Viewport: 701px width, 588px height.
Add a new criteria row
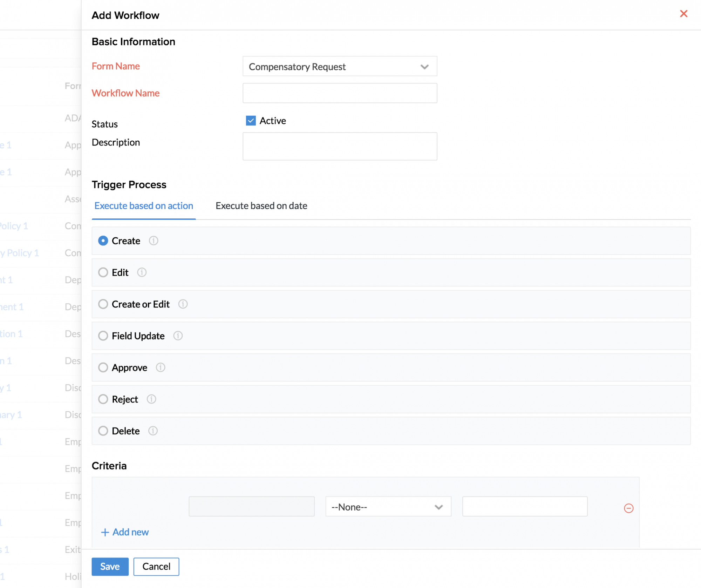coord(124,532)
